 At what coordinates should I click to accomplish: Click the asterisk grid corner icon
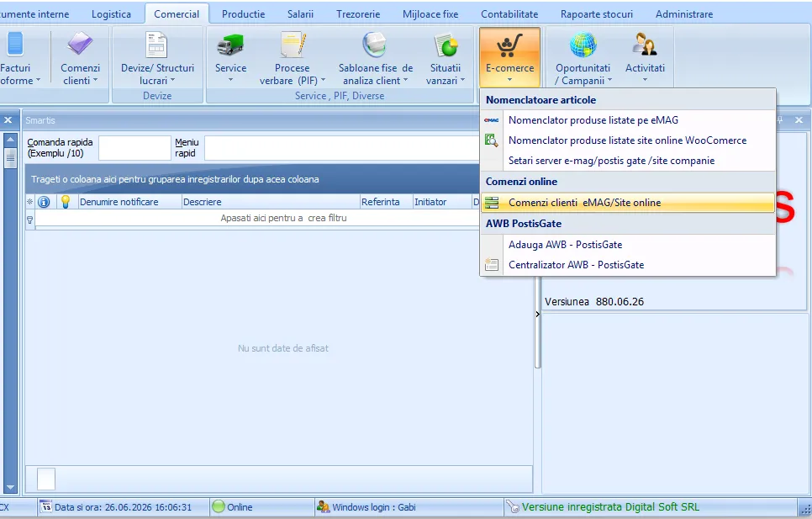point(30,202)
